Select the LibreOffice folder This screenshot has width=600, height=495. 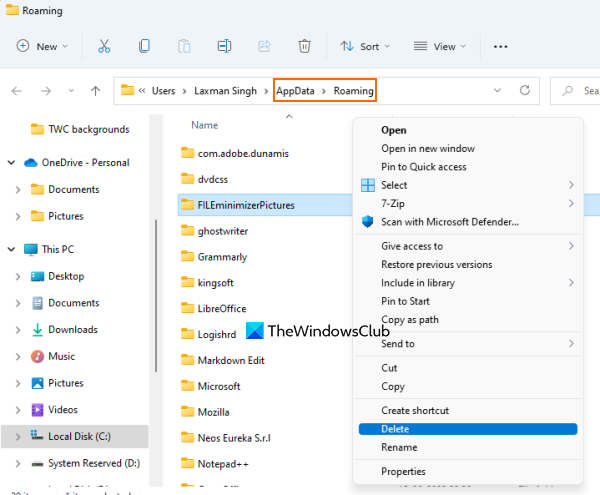coord(221,308)
